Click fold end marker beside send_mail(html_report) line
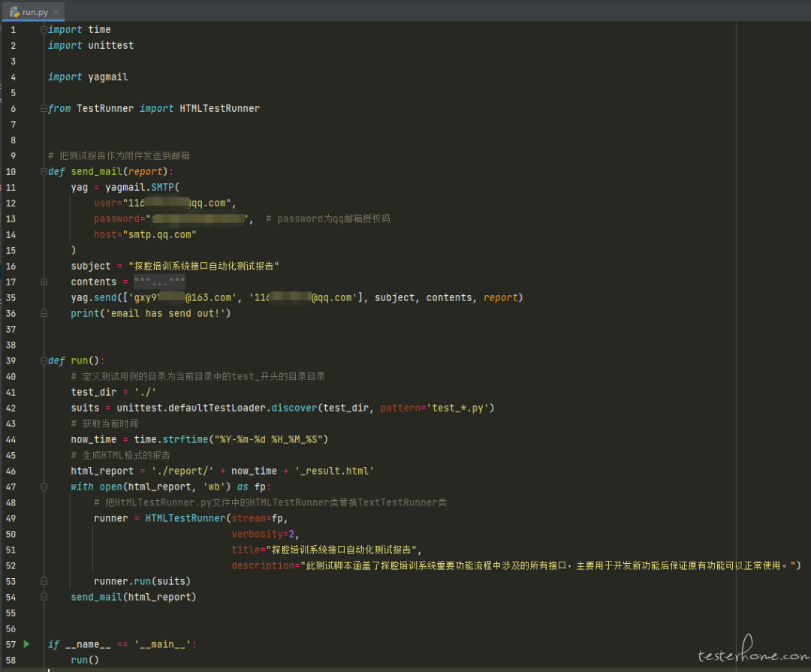The height and width of the screenshot is (672, 811). click(x=44, y=596)
